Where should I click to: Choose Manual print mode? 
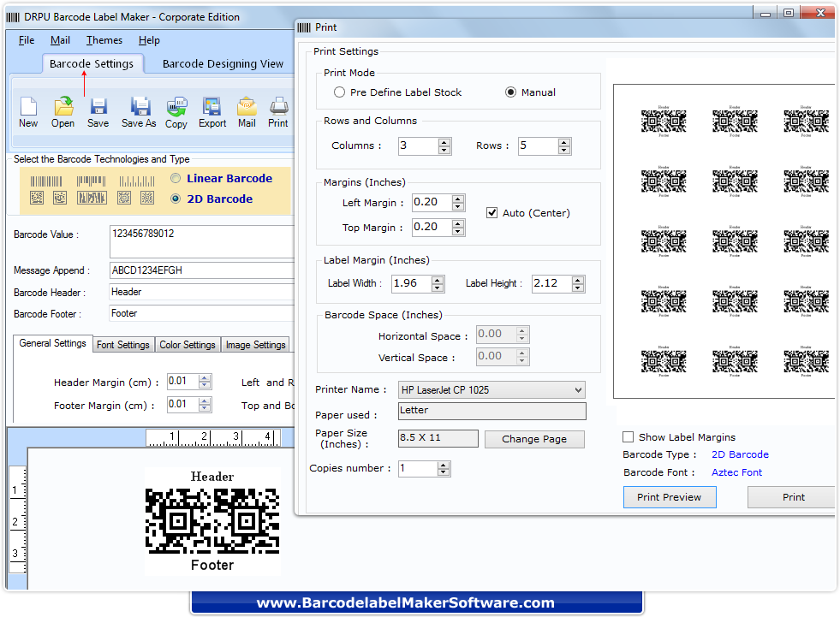510,92
